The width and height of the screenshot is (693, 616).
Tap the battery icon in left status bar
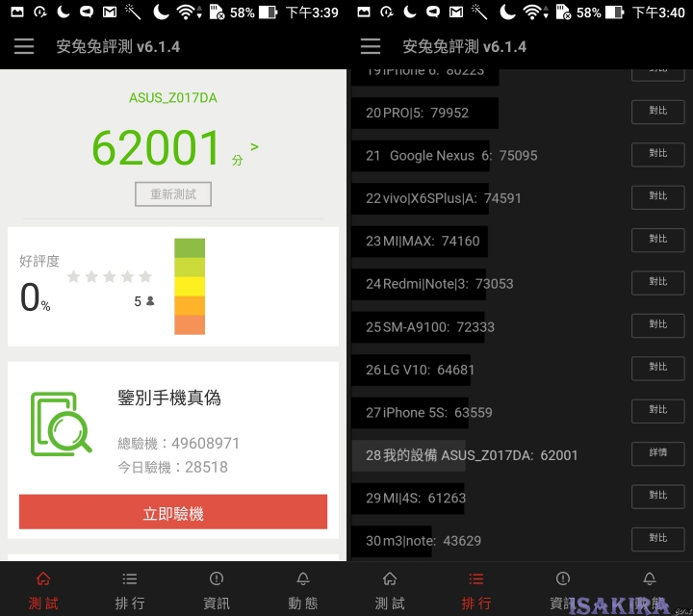[x=268, y=12]
